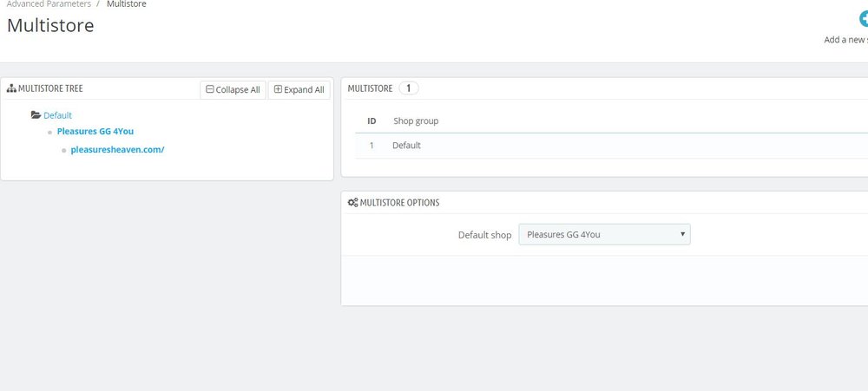Viewport: 868px width, 391px height.
Task: Click the open folder icon beside Default
Action: (x=36, y=114)
